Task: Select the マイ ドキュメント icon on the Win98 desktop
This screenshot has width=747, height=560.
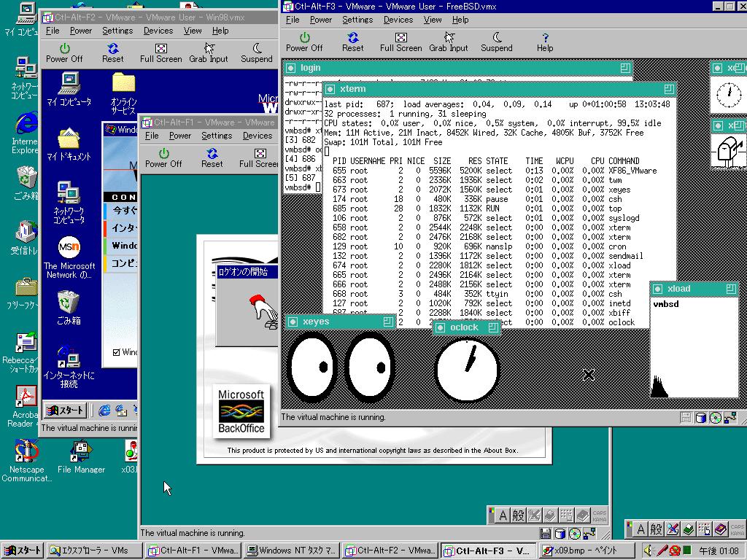Action: tap(69, 144)
